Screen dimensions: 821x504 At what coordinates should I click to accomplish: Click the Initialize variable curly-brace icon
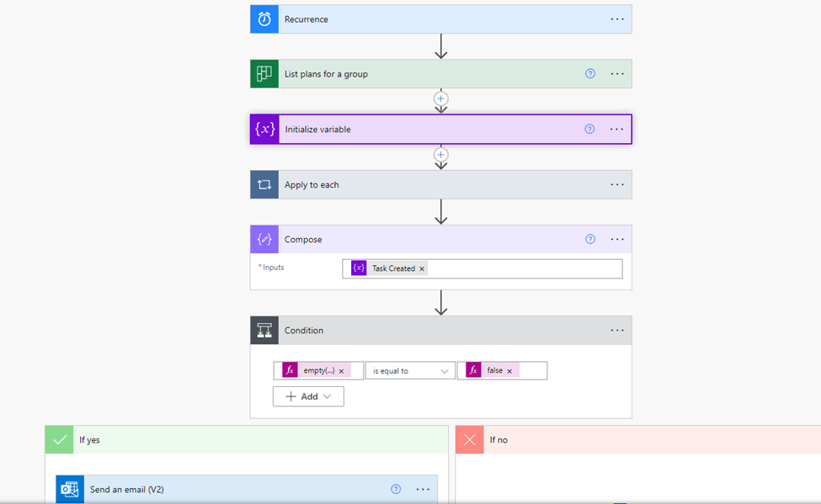pos(265,130)
